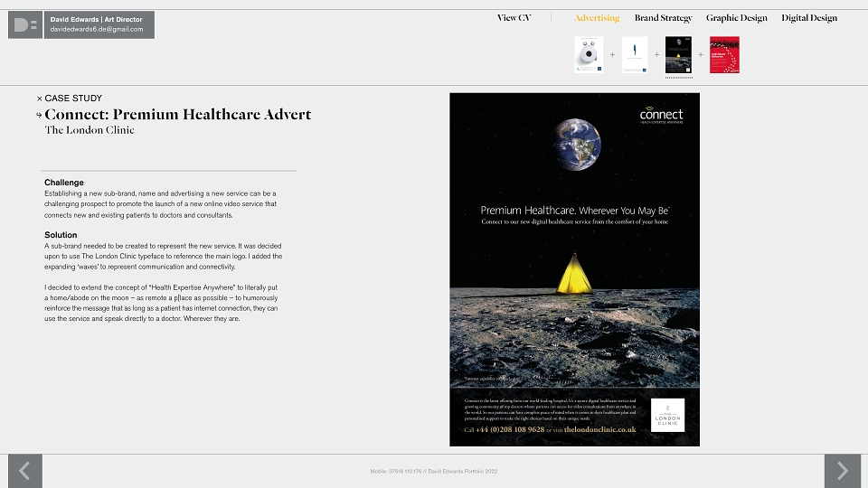Click the DE logo icon
The height and width of the screenshot is (488, 868).
tap(25, 25)
